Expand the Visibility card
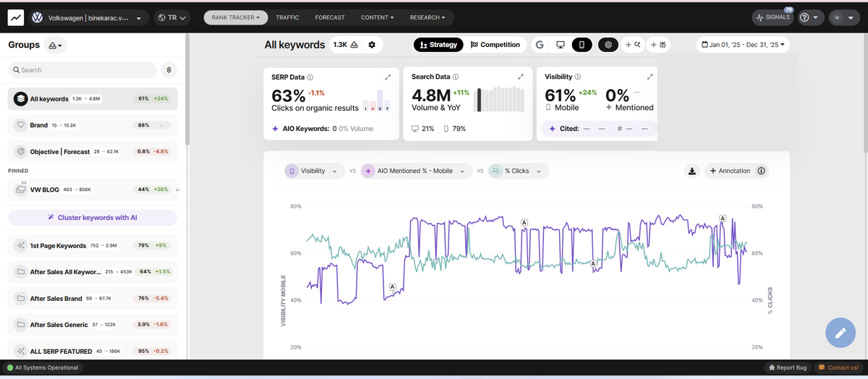This screenshot has height=379, width=868. pyautogui.click(x=650, y=77)
